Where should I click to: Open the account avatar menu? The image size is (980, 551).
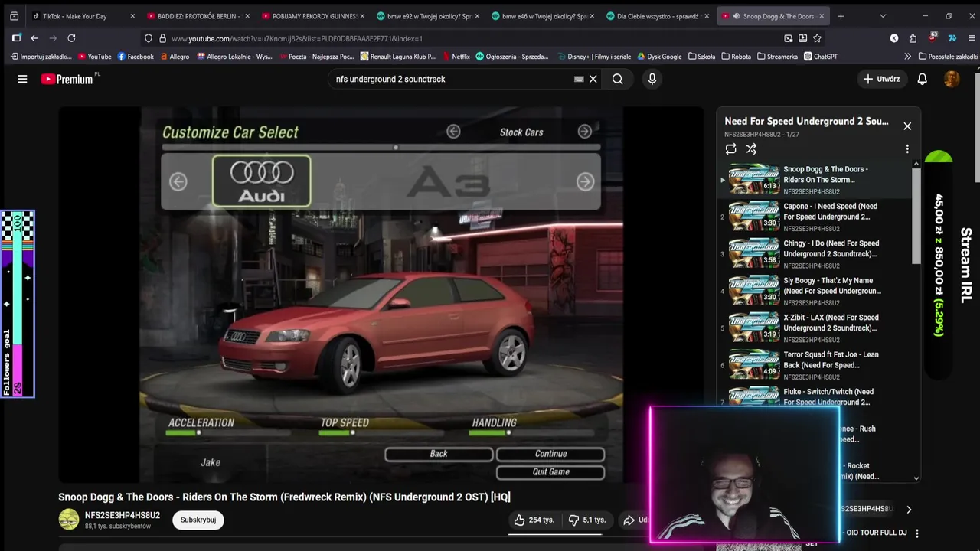point(952,79)
